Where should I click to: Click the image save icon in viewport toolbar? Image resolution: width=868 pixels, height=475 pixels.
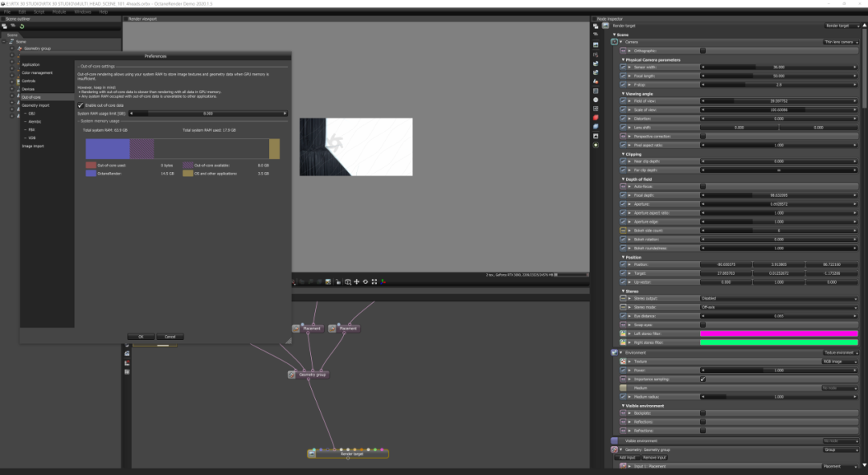click(x=328, y=282)
